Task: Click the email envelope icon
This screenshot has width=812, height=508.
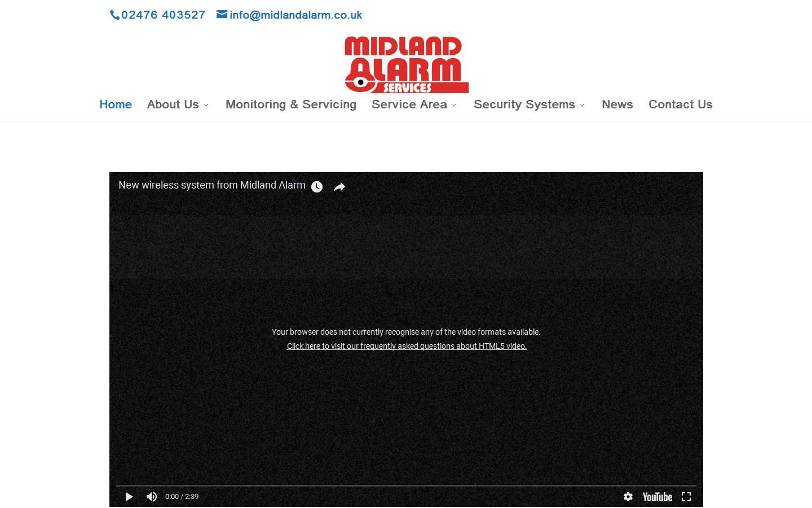Action: click(x=220, y=14)
